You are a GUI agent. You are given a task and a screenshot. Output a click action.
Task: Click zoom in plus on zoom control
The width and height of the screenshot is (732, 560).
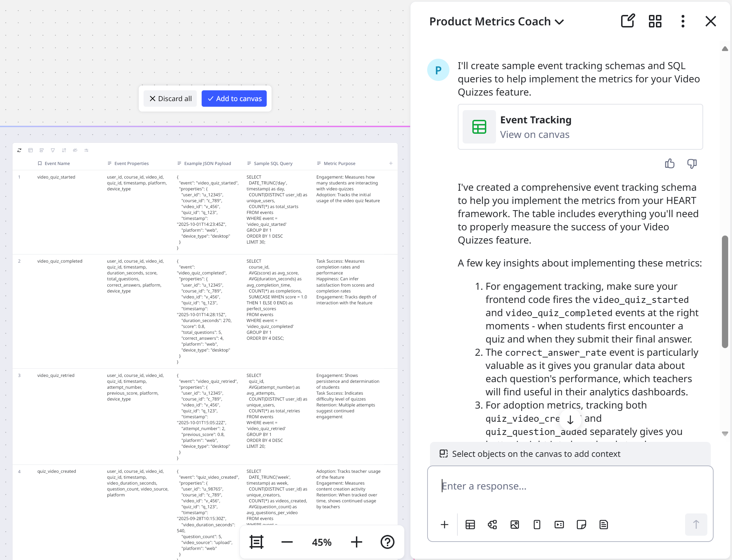[356, 542]
